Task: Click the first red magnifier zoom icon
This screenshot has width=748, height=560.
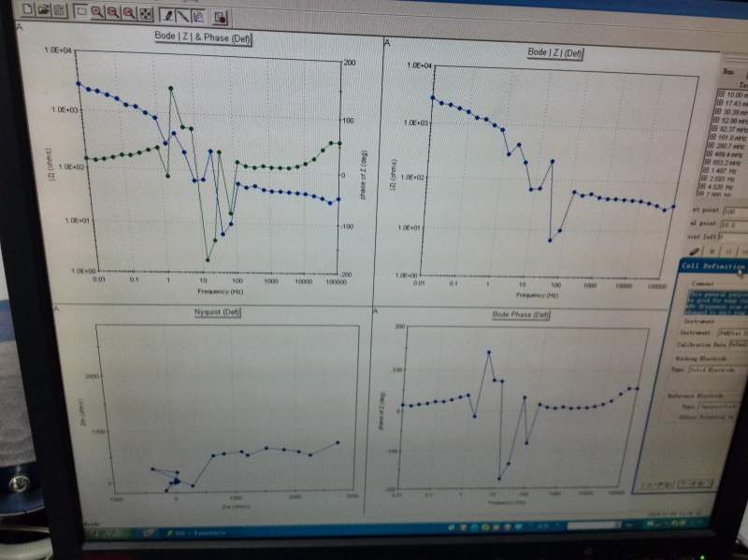Action: tap(97, 12)
